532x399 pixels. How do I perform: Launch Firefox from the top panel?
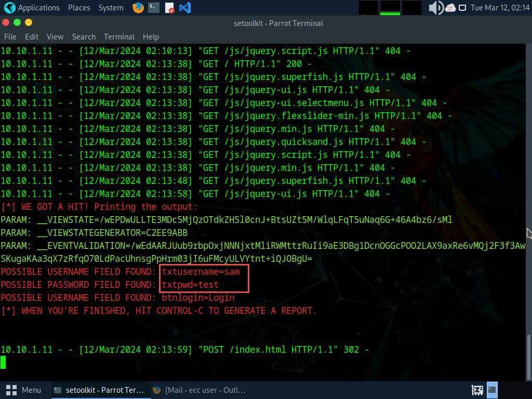(x=138, y=8)
